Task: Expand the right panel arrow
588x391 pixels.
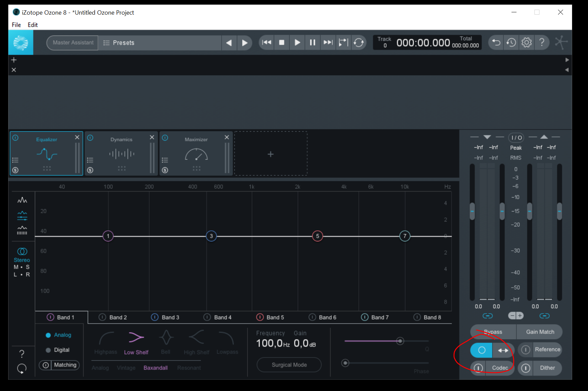Action: click(567, 60)
